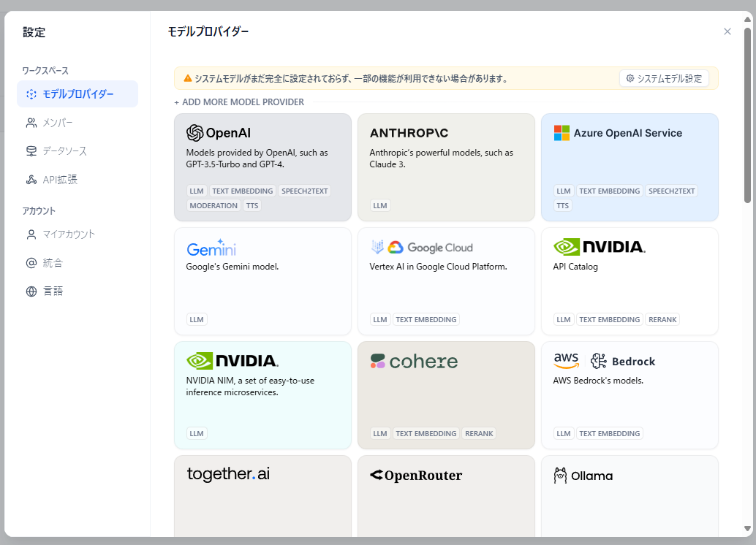Click the "+ ADD MORE MODEL PROVIDER" label
This screenshot has width=756, height=545.
pyautogui.click(x=239, y=102)
